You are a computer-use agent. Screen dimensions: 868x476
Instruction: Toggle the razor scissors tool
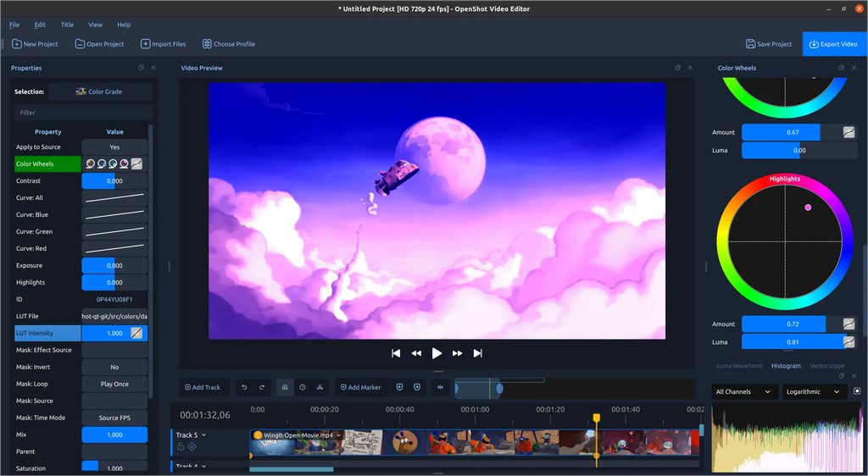[320, 388]
